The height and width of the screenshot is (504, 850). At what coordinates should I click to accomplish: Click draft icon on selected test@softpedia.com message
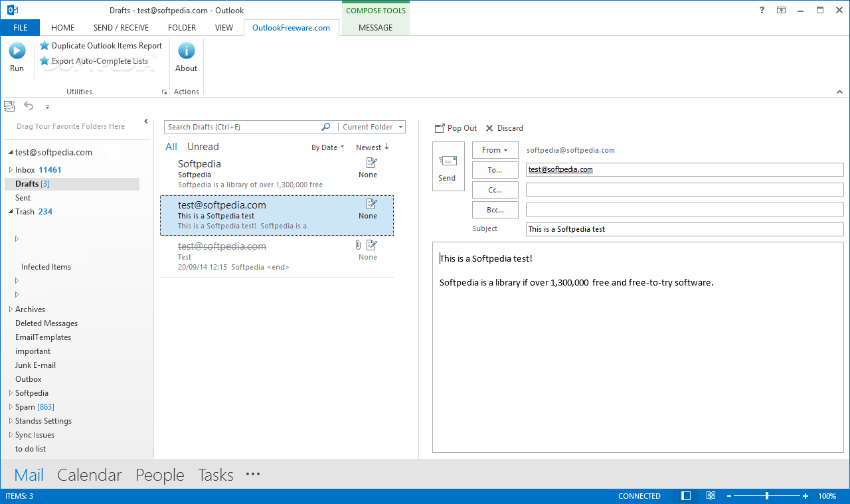pyautogui.click(x=371, y=204)
